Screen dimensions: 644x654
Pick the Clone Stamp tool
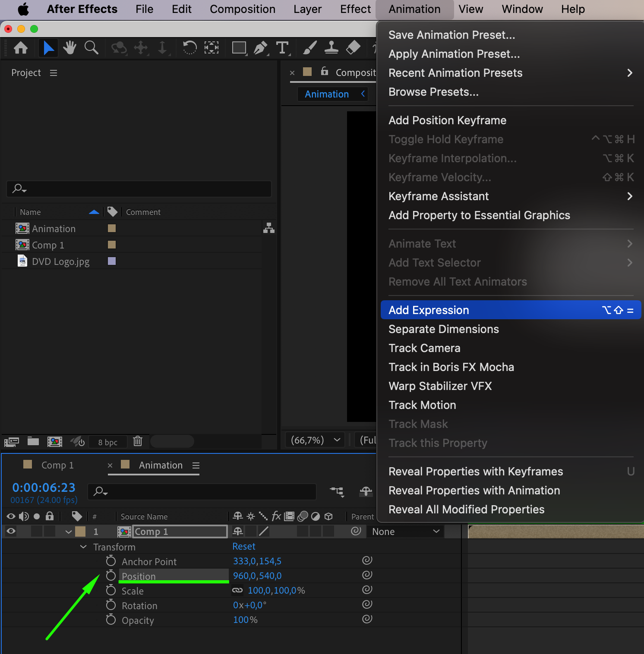pyautogui.click(x=331, y=47)
